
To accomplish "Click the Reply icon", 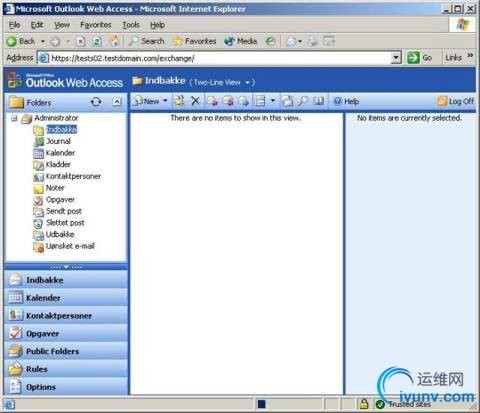I will pyautogui.click(x=212, y=101).
